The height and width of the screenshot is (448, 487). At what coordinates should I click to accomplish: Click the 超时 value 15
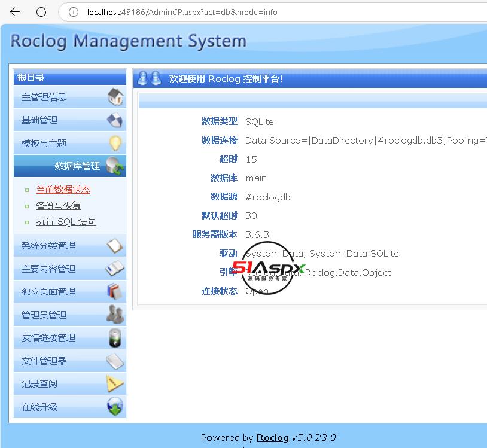[251, 160]
